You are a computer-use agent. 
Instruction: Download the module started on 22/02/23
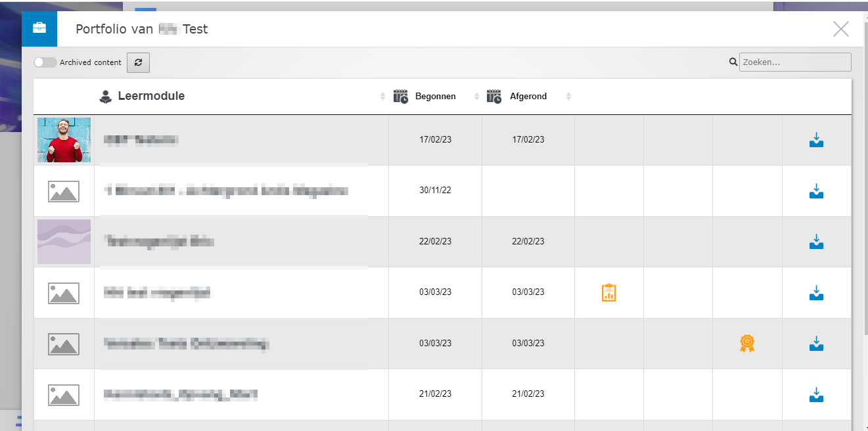pos(816,242)
